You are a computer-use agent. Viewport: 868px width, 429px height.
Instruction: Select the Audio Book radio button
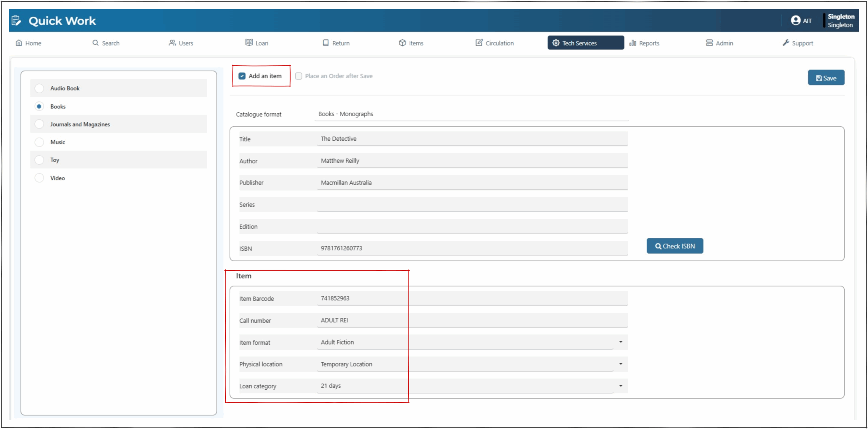39,88
